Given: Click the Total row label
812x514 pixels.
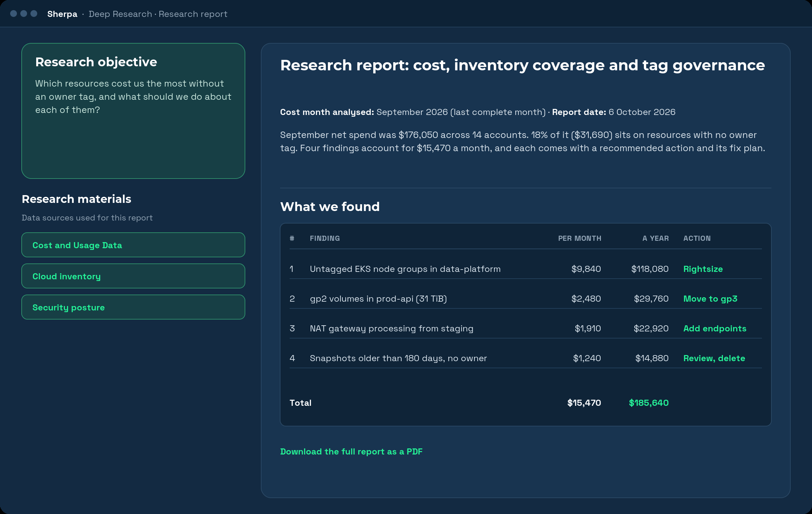Looking at the screenshot, I should (x=300, y=403).
